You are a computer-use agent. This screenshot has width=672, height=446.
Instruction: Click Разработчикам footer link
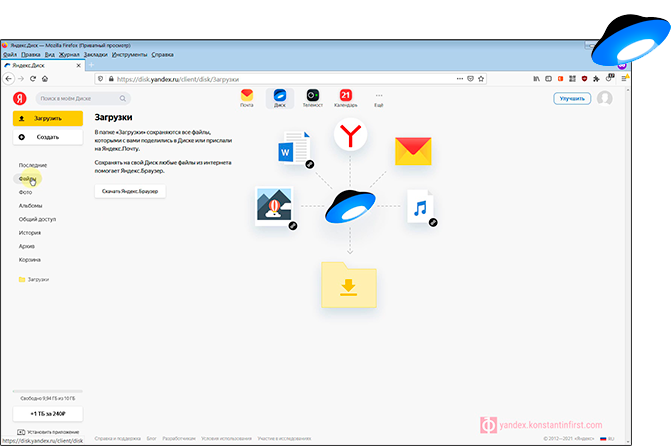click(179, 439)
